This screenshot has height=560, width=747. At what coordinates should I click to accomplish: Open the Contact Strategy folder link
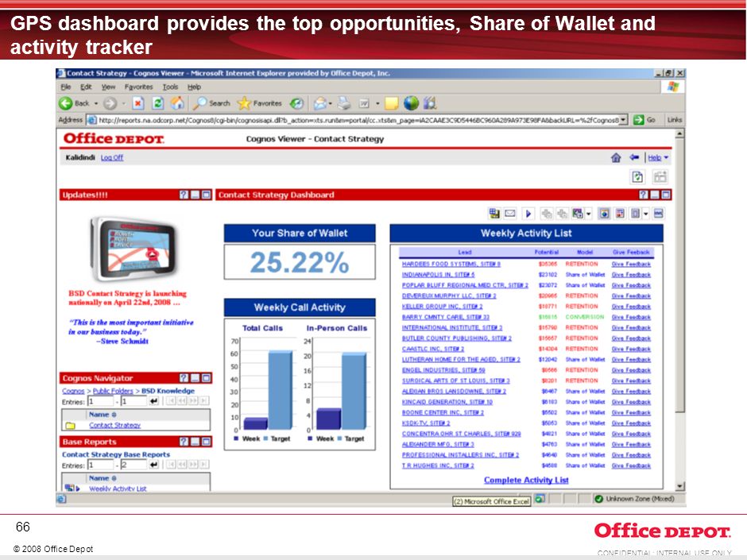click(x=114, y=425)
